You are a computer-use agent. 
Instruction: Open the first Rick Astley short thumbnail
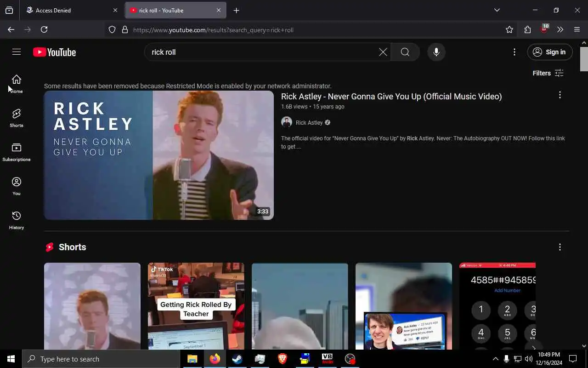92,306
